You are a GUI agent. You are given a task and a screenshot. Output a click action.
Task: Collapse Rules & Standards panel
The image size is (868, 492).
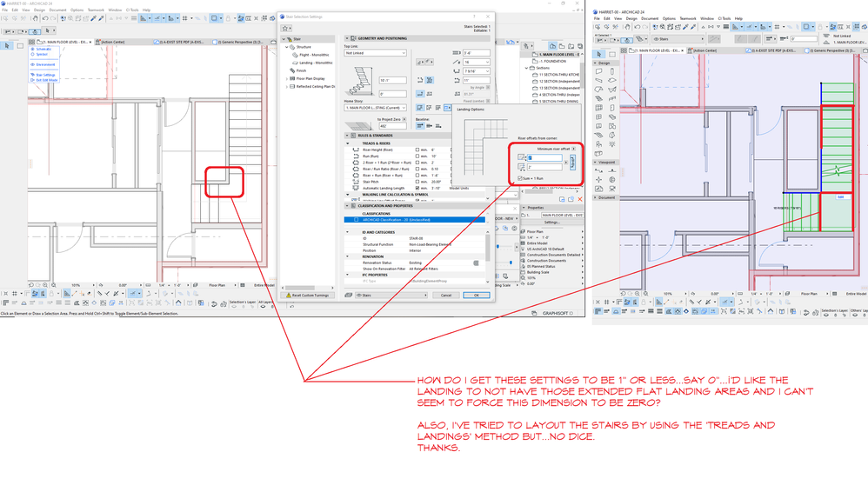(348, 135)
